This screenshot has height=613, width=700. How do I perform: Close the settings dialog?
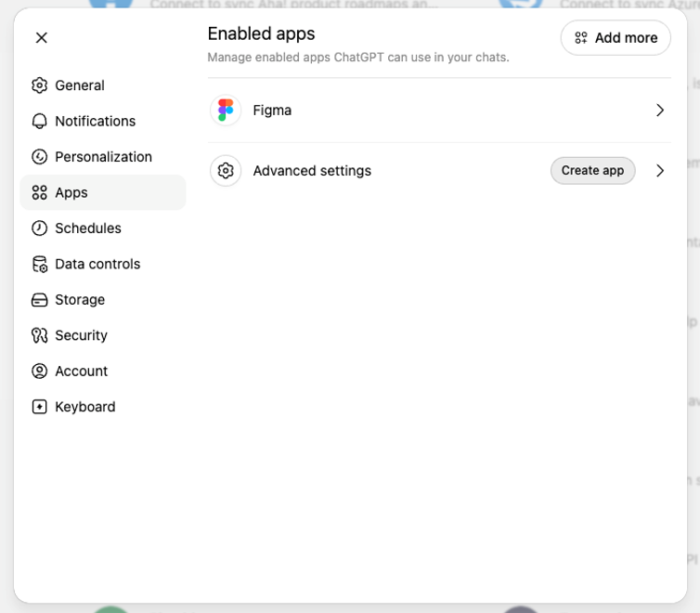42,38
